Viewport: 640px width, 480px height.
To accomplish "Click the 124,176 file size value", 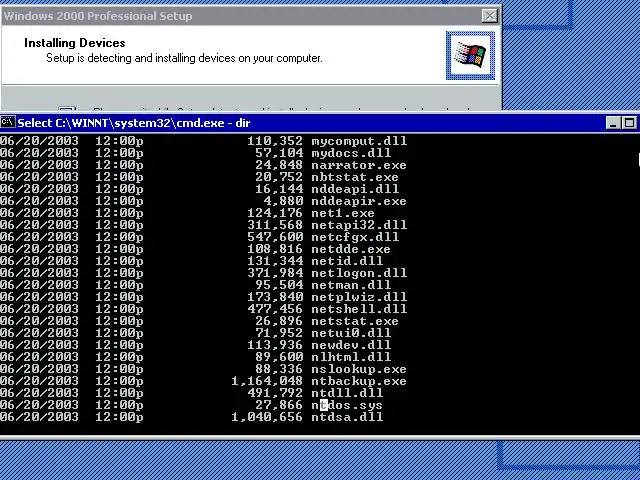I will [x=275, y=213].
